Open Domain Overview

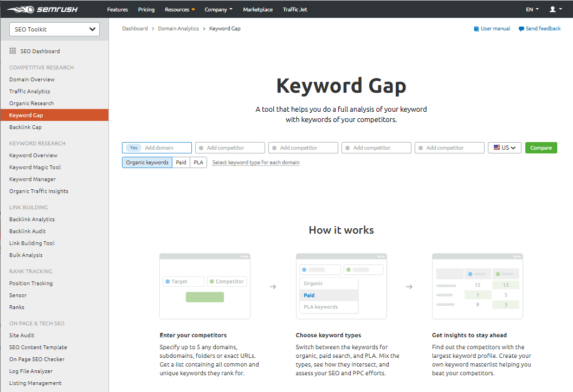click(x=32, y=79)
